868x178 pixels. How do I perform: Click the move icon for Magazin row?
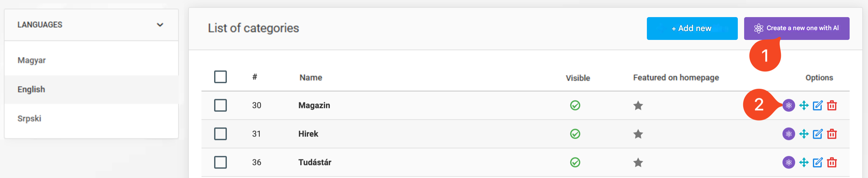[x=804, y=105]
